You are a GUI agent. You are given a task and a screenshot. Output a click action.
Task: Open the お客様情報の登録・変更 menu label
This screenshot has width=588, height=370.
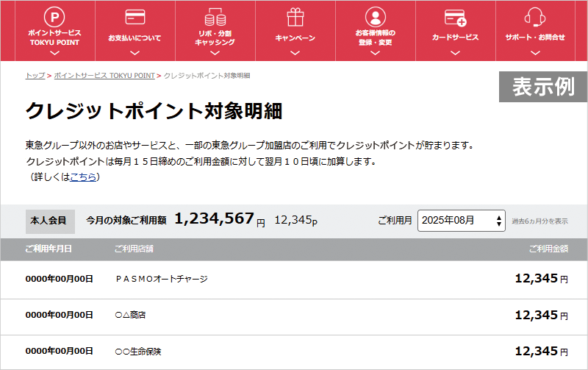tap(375, 38)
